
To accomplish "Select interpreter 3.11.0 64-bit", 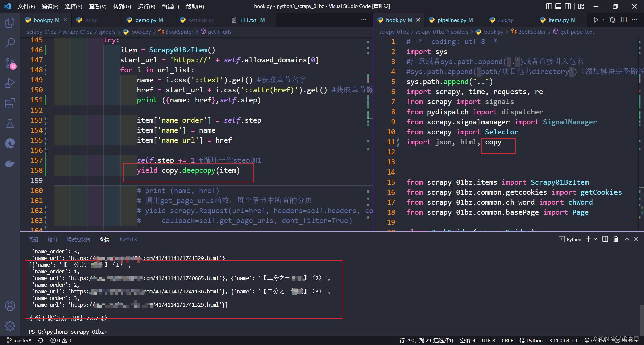I will point(563,340).
